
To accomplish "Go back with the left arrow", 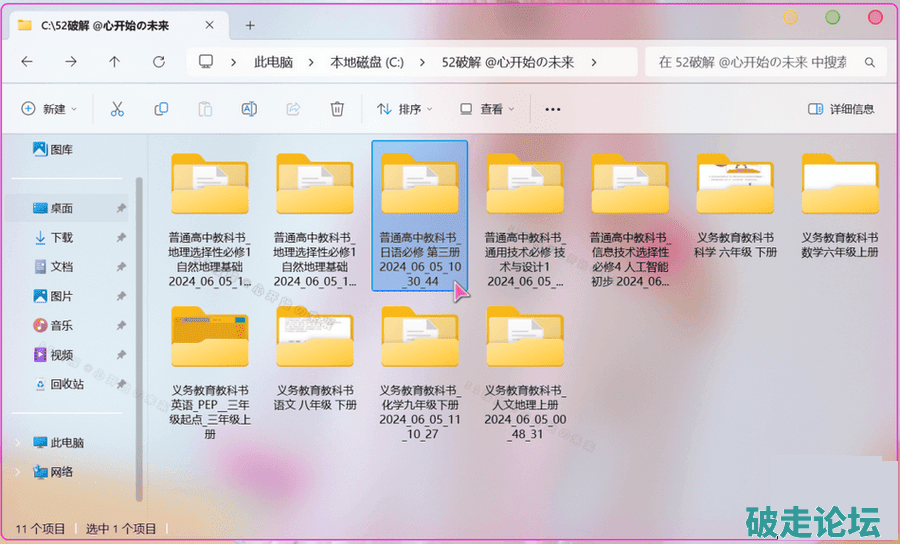I will pos(27,62).
